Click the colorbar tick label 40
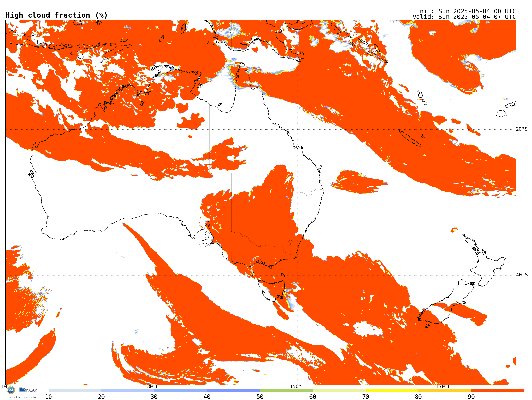Image resolution: width=532 pixels, height=400 pixels. (x=207, y=397)
